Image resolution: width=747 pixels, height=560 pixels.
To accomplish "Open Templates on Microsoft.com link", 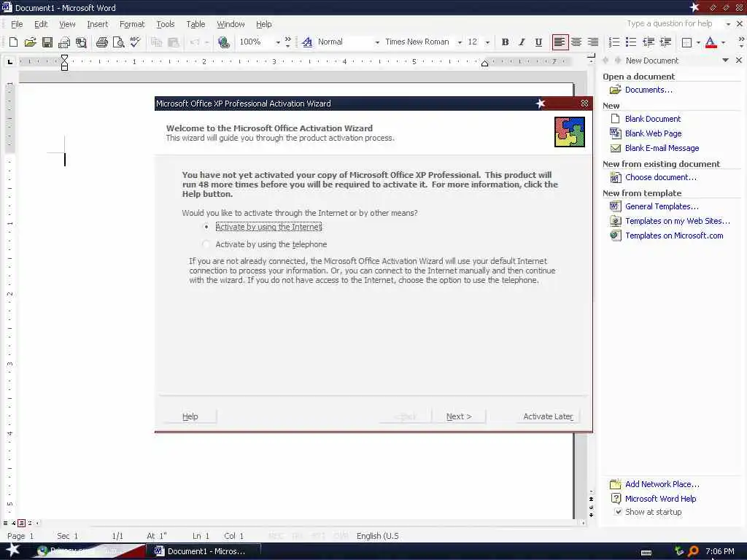I will [x=674, y=236].
